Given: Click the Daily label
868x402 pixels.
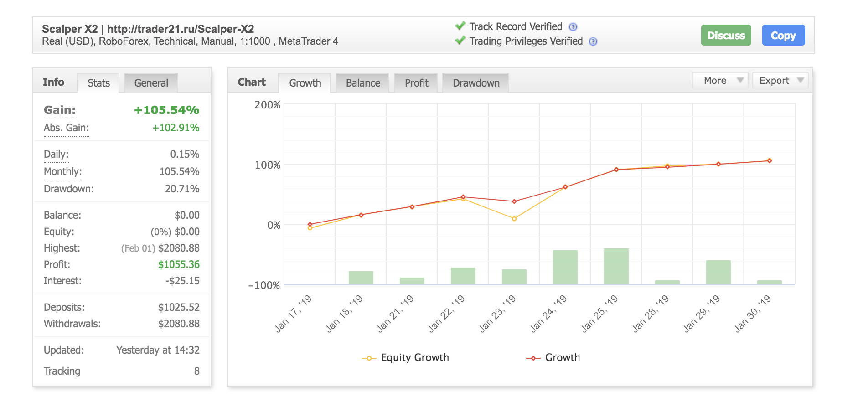Looking at the screenshot, I should (56, 155).
